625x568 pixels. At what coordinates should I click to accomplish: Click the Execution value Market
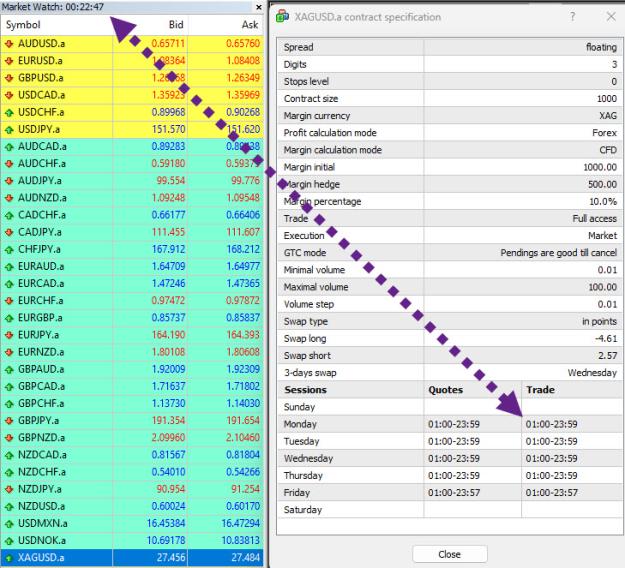603,236
